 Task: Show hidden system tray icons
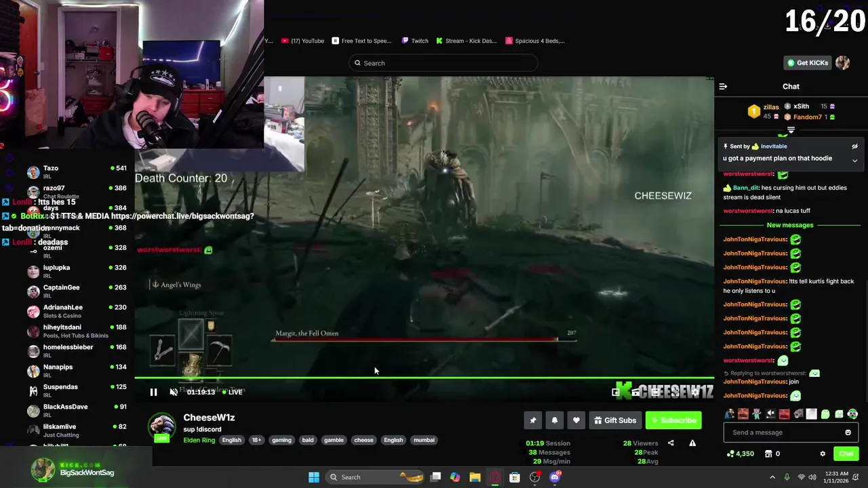(772, 477)
